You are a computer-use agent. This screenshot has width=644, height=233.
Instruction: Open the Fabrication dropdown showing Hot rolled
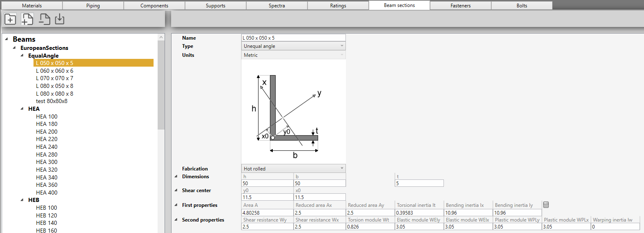(294, 168)
